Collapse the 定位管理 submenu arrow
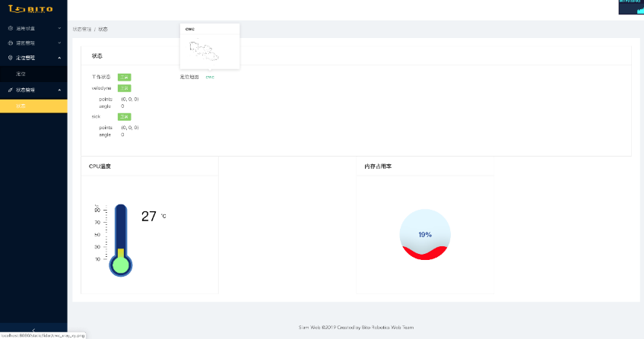This screenshot has width=644, height=339. click(59, 58)
